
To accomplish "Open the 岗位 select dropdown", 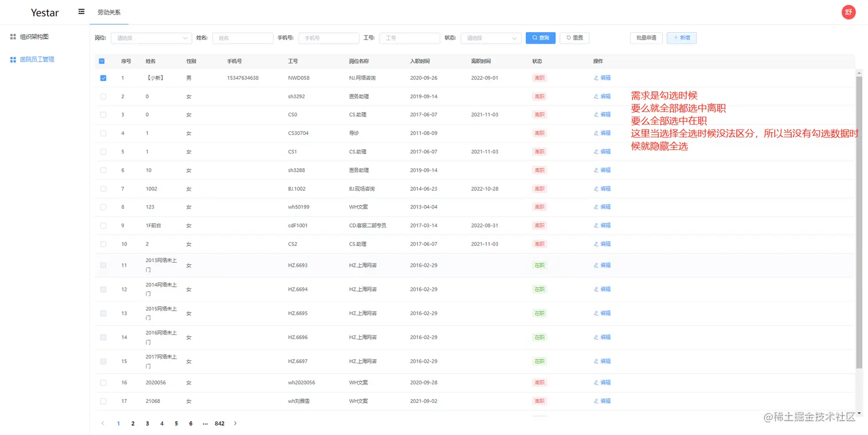I will click(x=151, y=38).
